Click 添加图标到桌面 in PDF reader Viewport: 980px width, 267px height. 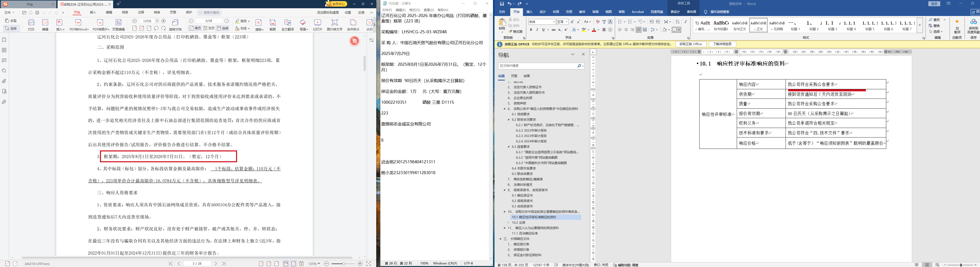click(328, 13)
